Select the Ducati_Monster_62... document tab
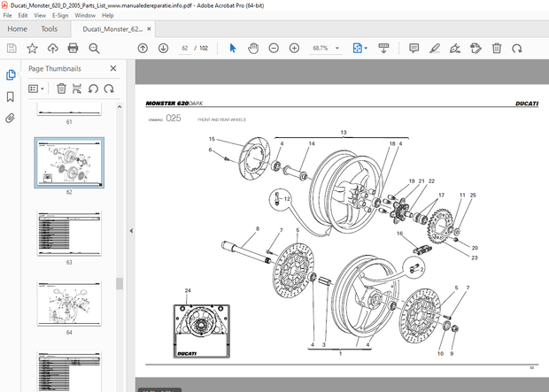Image resolution: width=549 pixels, height=392 pixels. point(112,29)
